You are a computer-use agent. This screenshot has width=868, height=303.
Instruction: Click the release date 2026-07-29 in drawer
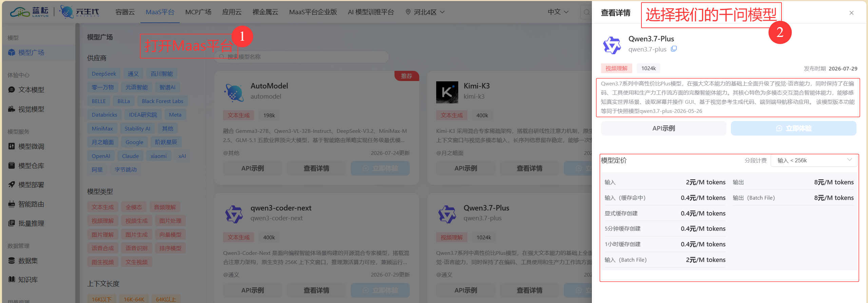tap(843, 68)
